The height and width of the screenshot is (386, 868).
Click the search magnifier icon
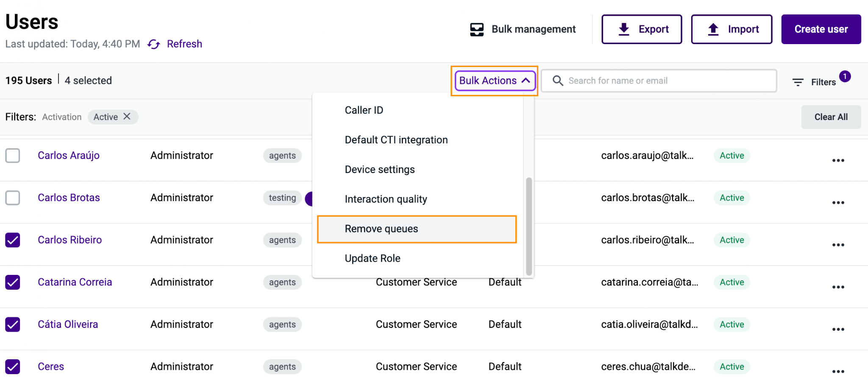[558, 81]
